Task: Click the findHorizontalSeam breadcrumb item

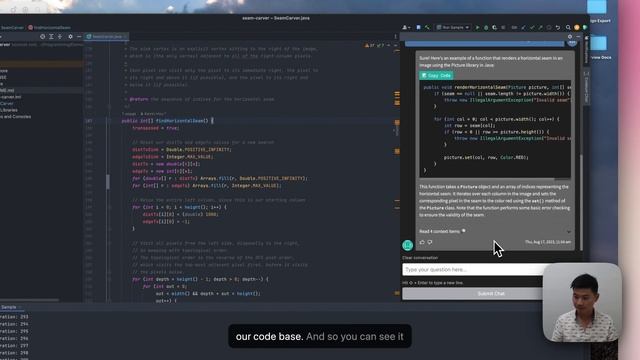Action: point(49,28)
